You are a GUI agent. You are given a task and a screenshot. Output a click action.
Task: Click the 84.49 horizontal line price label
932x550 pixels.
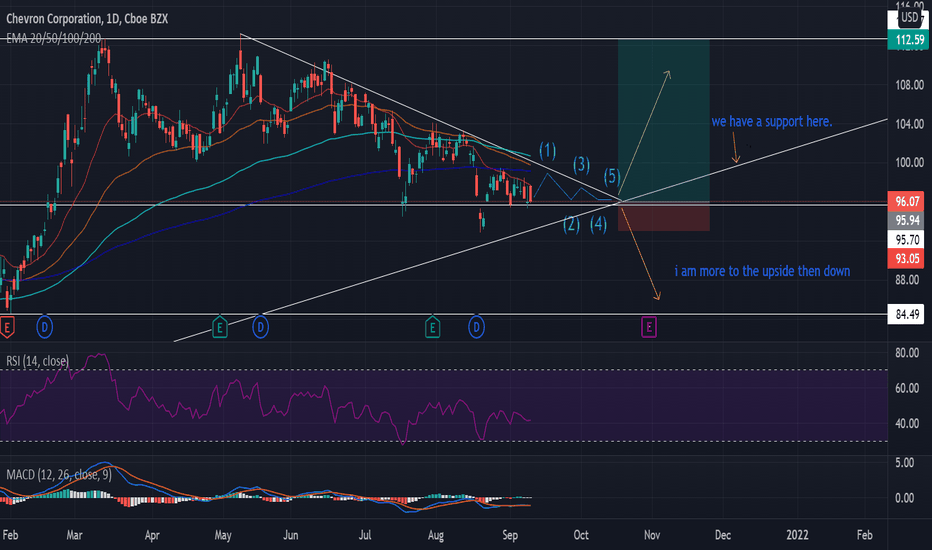[x=907, y=314]
